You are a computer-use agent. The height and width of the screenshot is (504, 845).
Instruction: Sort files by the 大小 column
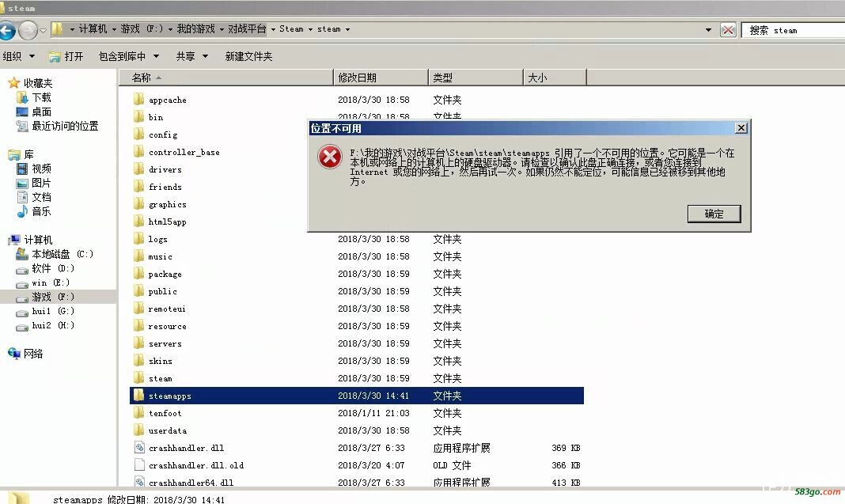tap(555, 78)
